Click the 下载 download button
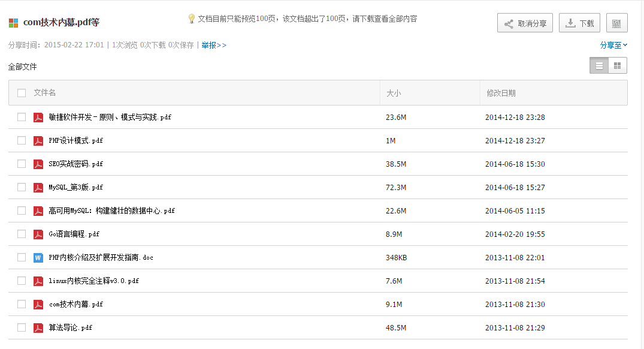Image resolution: width=644 pixels, height=349 pixels. (579, 23)
